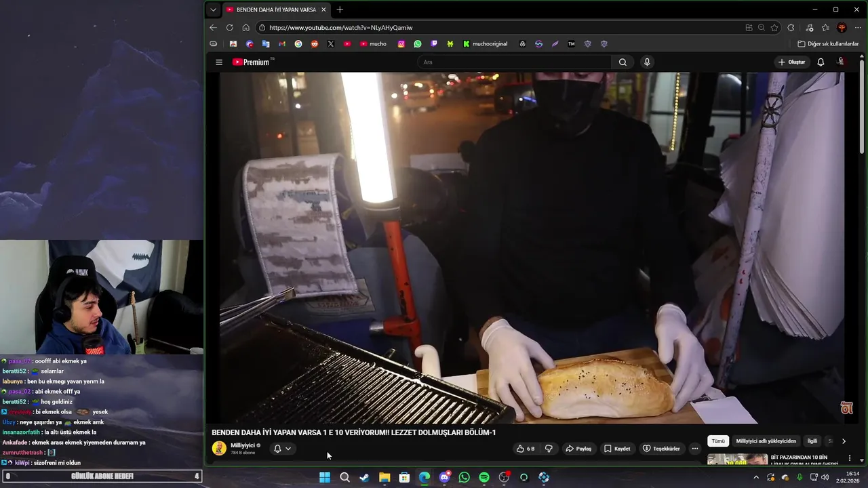Click the Teşekkürler thanks button
868x488 pixels.
click(661, 449)
